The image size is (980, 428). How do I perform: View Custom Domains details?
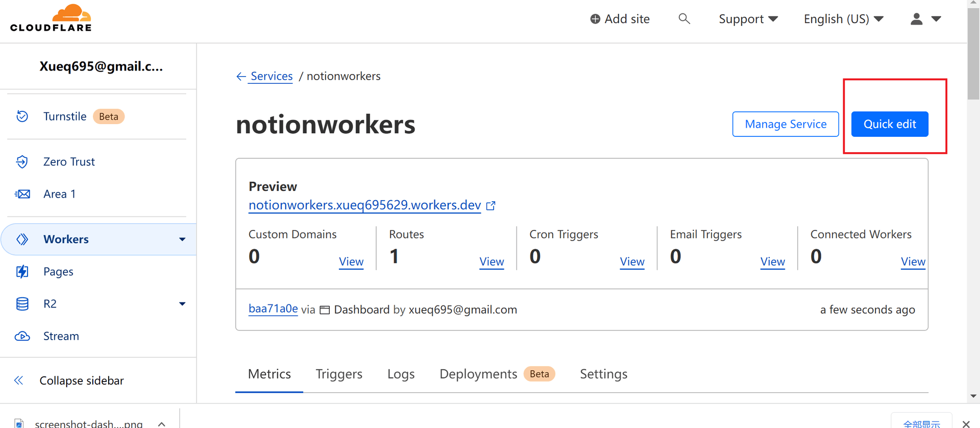351,261
